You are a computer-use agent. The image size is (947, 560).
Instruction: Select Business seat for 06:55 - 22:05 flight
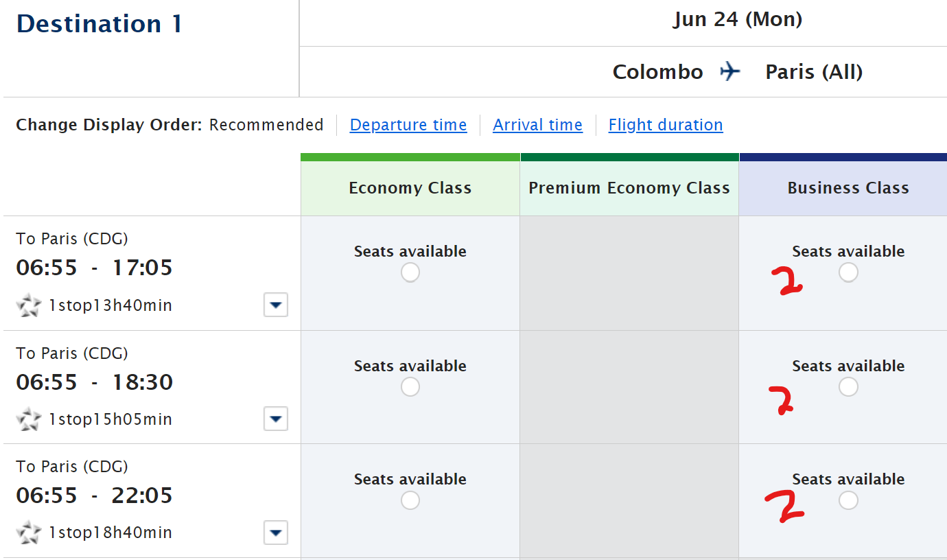[x=848, y=501]
